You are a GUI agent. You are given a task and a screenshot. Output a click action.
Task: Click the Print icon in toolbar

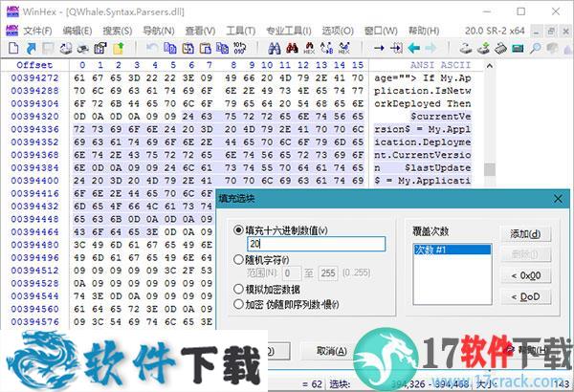pos(82,48)
